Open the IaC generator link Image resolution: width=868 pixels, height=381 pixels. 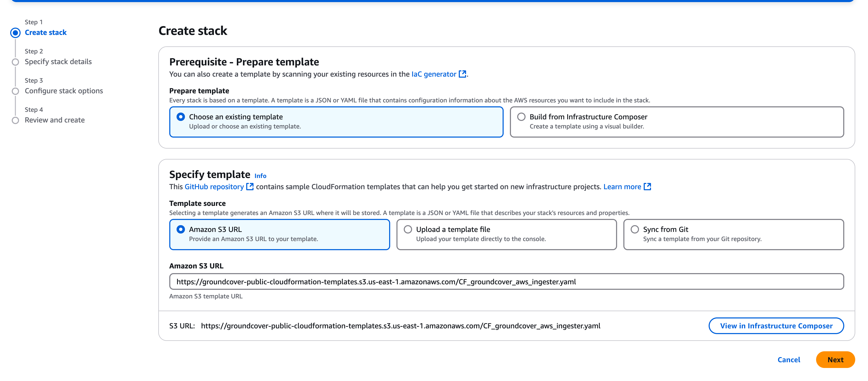[434, 74]
